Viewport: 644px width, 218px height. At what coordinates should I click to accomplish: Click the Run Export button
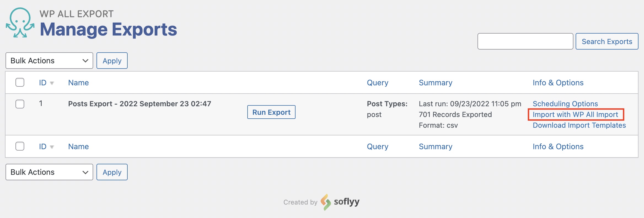(271, 112)
